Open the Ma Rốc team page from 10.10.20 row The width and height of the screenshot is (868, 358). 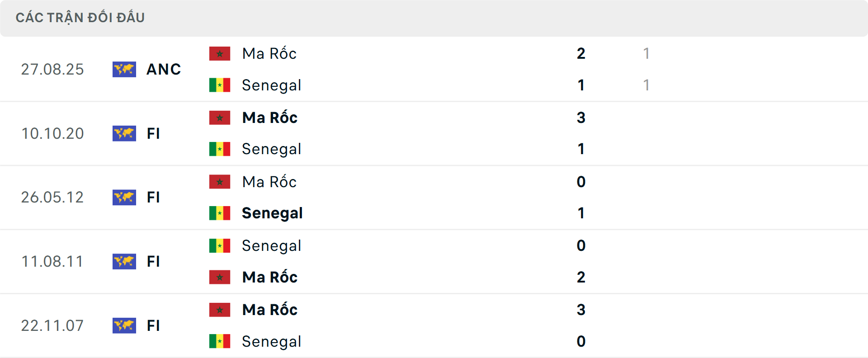coord(269,117)
